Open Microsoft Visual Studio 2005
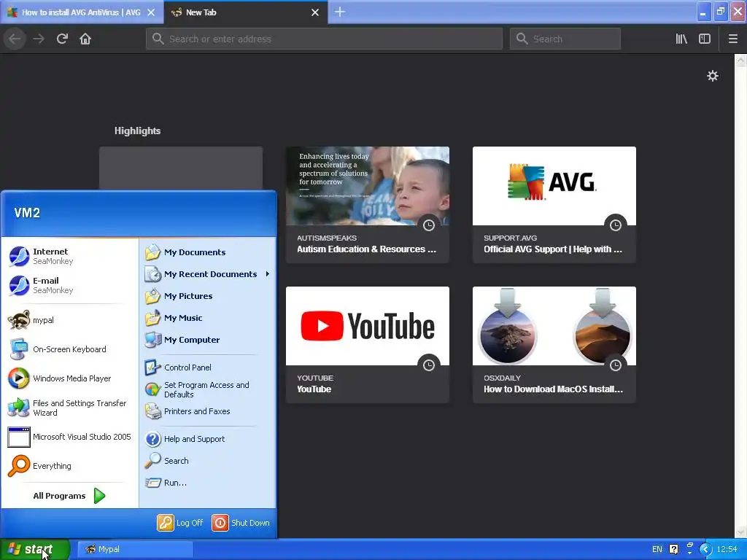This screenshot has height=560, width=747. pyautogui.click(x=69, y=437)
